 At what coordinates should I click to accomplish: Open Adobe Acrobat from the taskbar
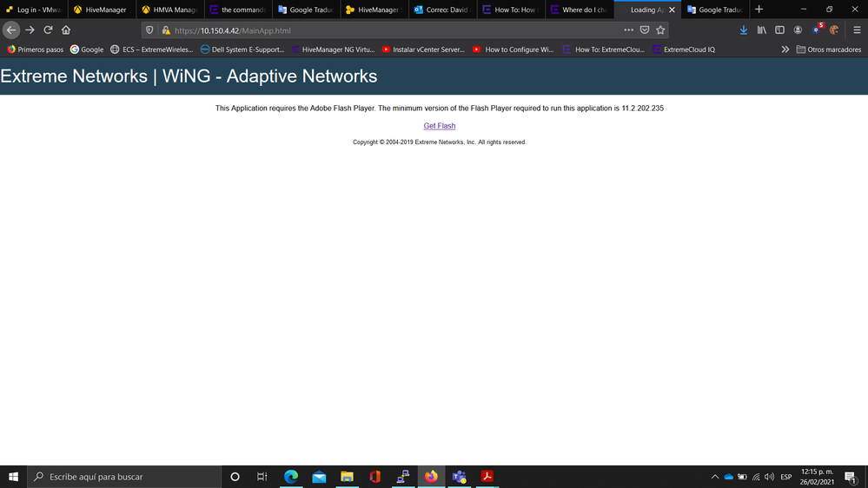[x=487, y=477]
